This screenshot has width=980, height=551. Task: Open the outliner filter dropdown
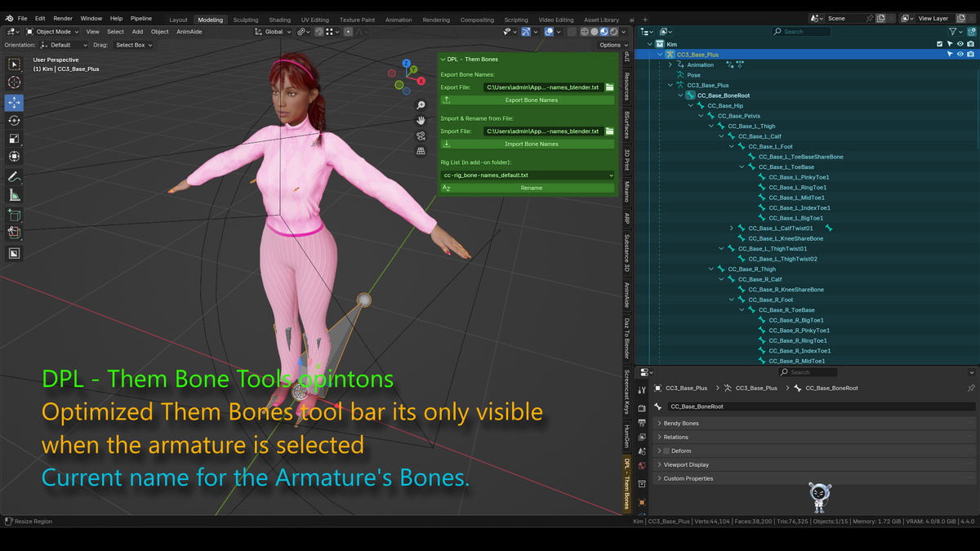click(x=955, y=32)
